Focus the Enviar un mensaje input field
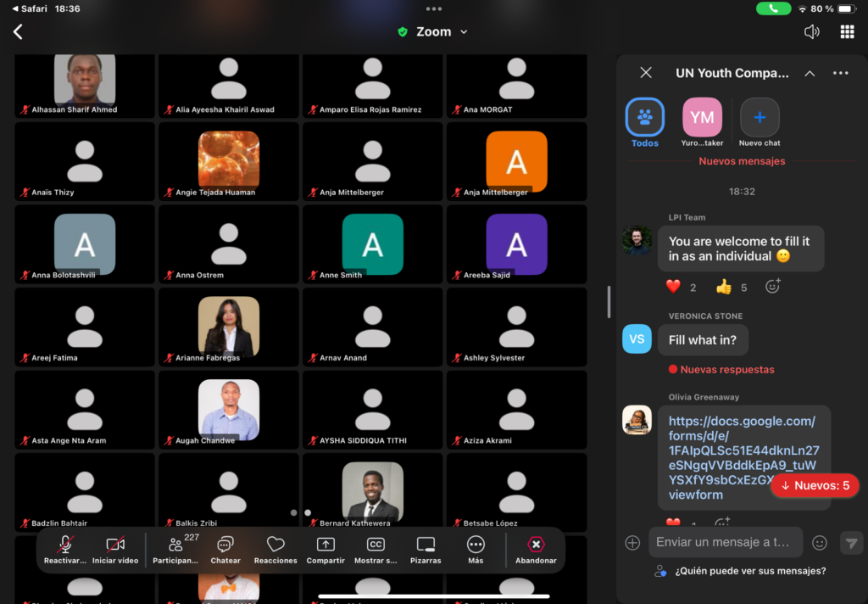Image resolution: width=868 pixels, height=604 pixels. tap(725, 543)
